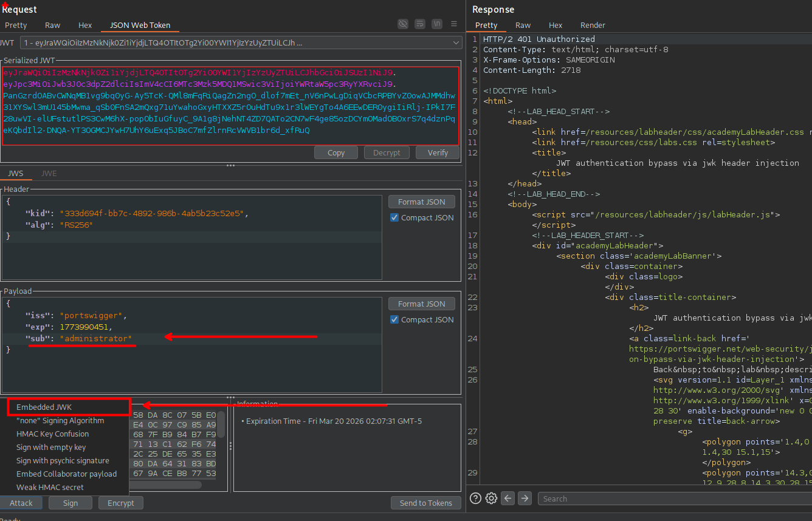
Task: Switch to the Hex tab in Request panel
Action: pos(85,26)
